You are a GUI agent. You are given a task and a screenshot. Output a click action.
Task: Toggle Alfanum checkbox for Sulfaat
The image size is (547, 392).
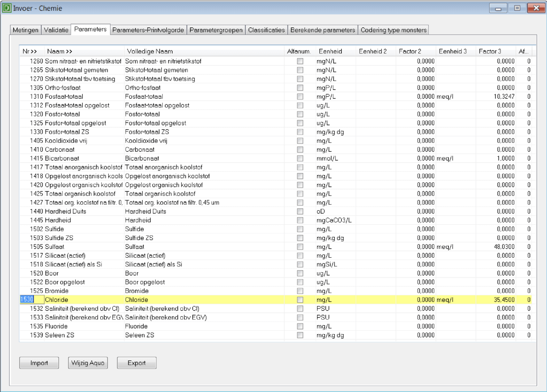point(300,246)
